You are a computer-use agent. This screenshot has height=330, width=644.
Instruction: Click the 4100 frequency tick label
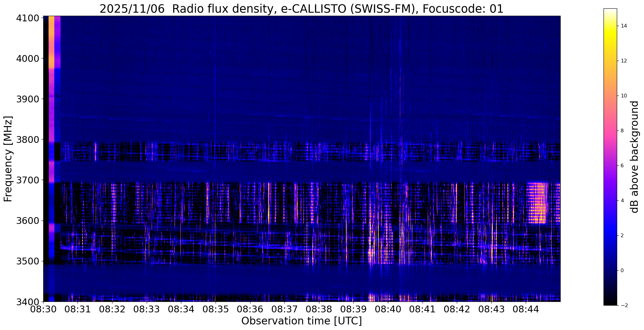pyautogui.click(x=28, y=18)
